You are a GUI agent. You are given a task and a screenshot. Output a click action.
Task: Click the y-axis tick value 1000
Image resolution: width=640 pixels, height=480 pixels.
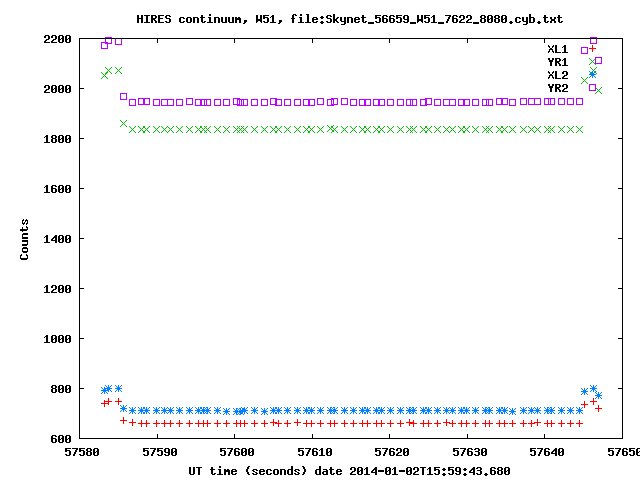(x=57, y=339)
